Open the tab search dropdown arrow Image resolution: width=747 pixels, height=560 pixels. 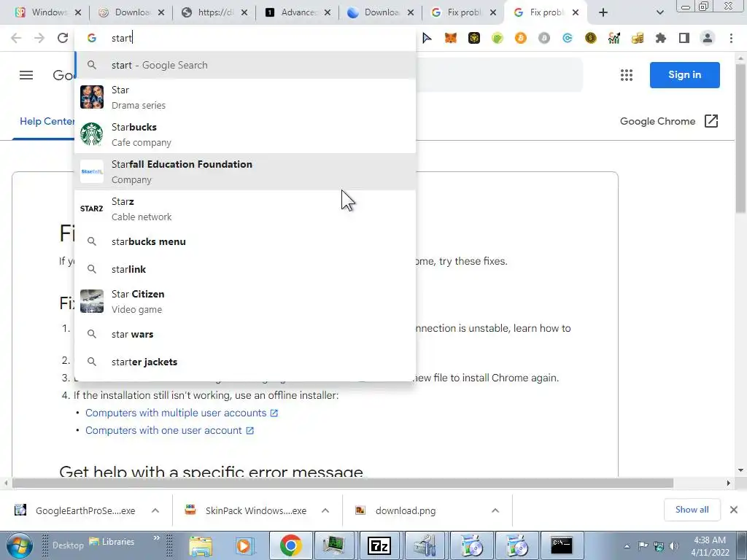(x=659, y=12)
